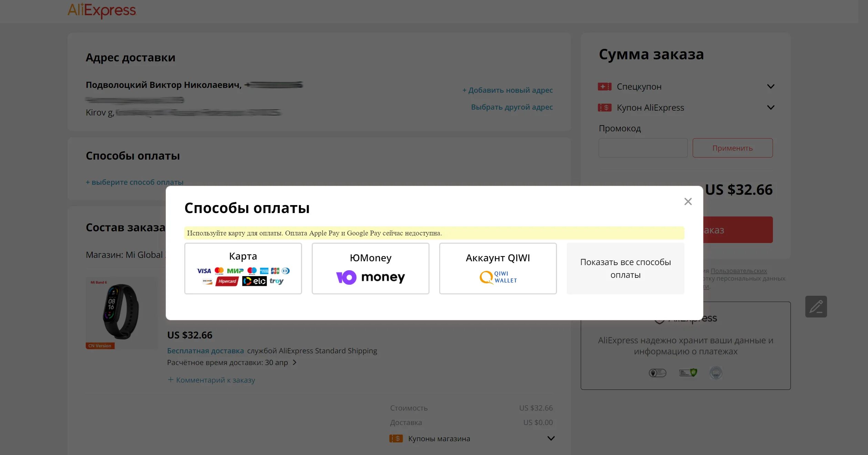Open Добавить новый адрес link
Viewport: 868px width, 455px height.
(x=507, y=90)
